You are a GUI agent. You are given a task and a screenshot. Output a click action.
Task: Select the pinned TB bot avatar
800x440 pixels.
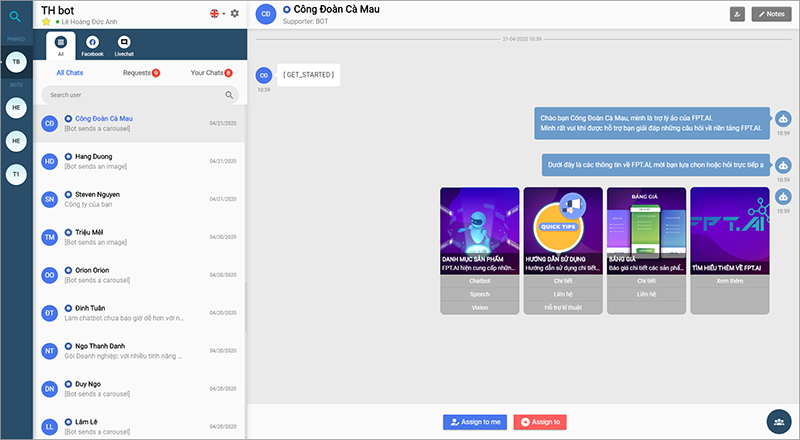coord(16,62)
